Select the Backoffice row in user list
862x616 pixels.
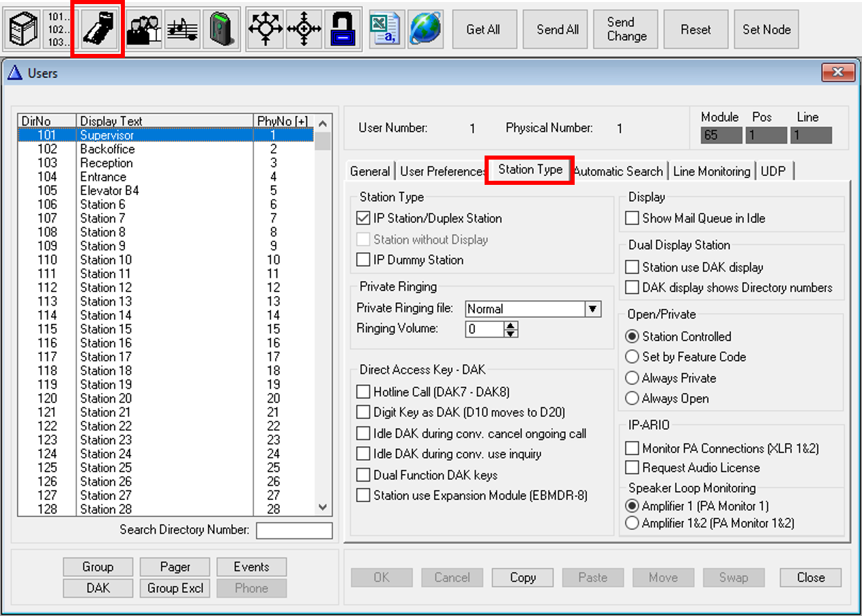(166, 149)
